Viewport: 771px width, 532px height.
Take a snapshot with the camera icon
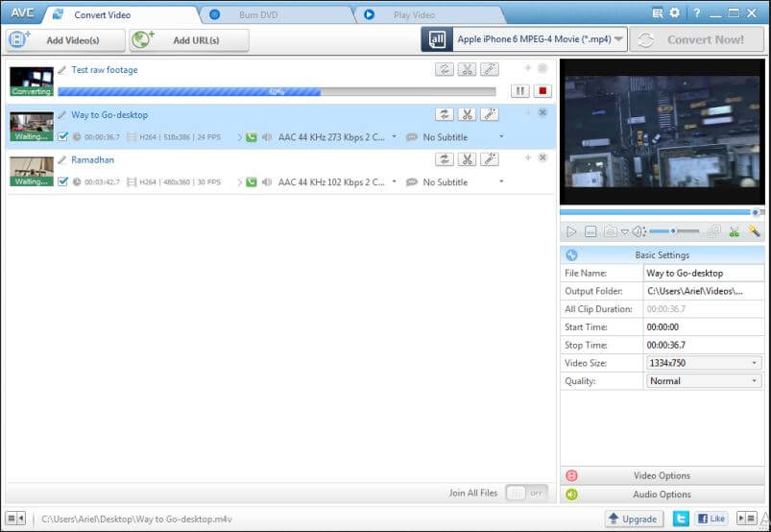610,231
